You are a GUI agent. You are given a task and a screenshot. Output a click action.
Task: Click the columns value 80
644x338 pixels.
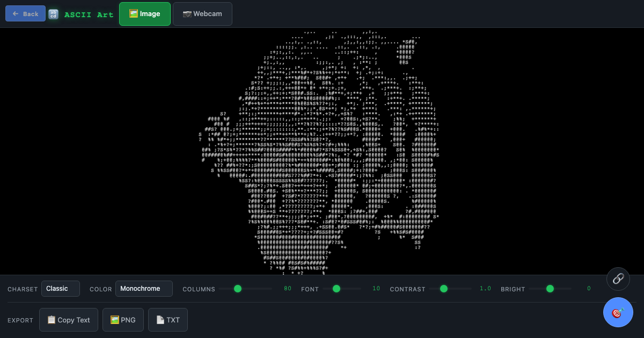click(x=288, y=289)
